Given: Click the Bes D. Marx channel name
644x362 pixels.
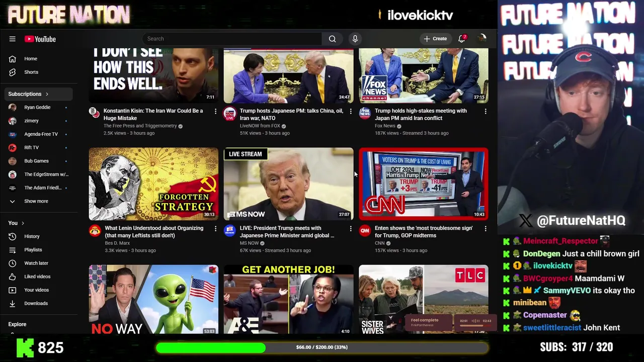Looking at the screenshot, I should point(117,243).
